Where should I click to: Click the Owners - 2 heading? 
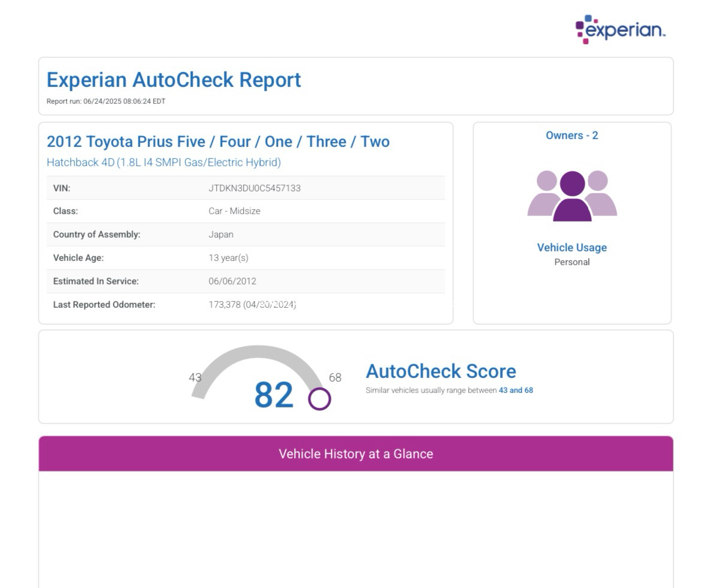572,136
